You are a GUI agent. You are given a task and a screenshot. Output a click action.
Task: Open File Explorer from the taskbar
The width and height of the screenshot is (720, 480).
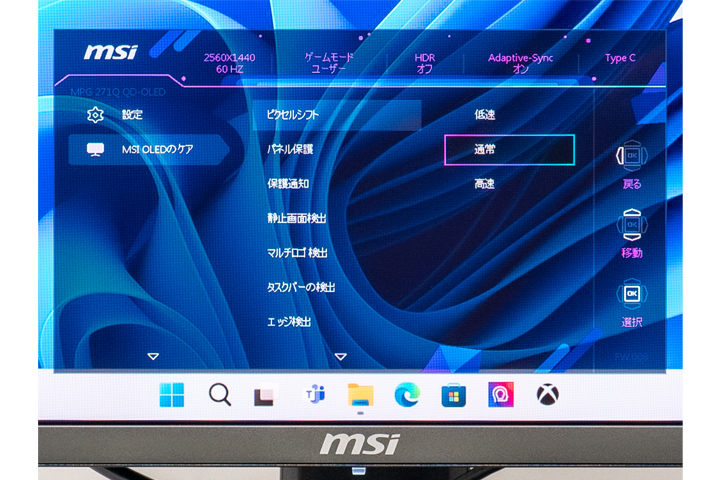tap(360, 395)
